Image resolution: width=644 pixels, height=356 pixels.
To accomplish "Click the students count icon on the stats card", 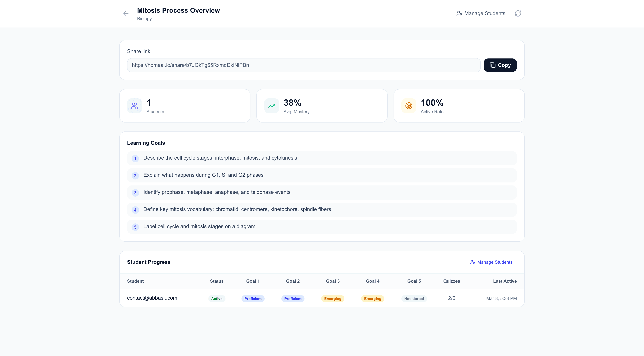I will coord(134,106).
